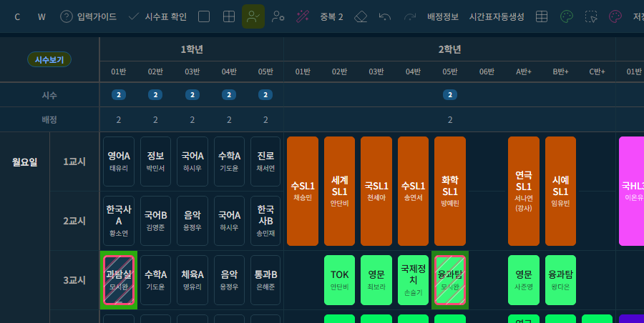Image resolution: width=644 pixels, height=323 pixels.
Task: Click the C button in the toolbar
Action: coord(17,17)
